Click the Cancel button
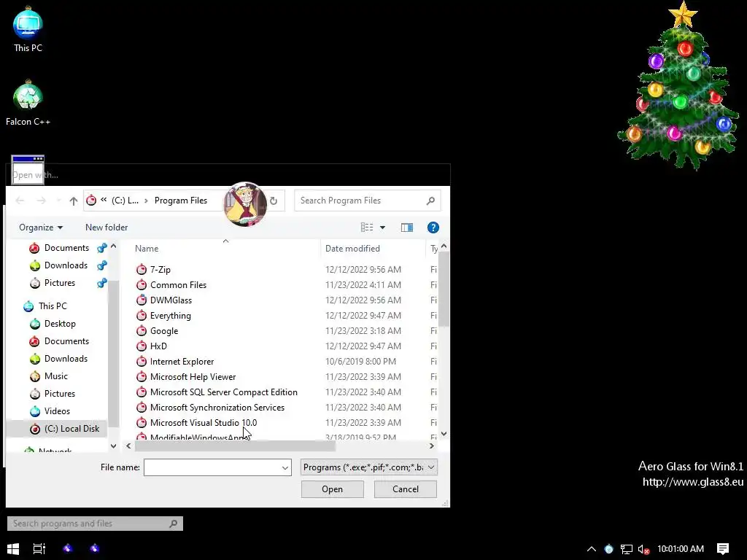 pos(406,489)
